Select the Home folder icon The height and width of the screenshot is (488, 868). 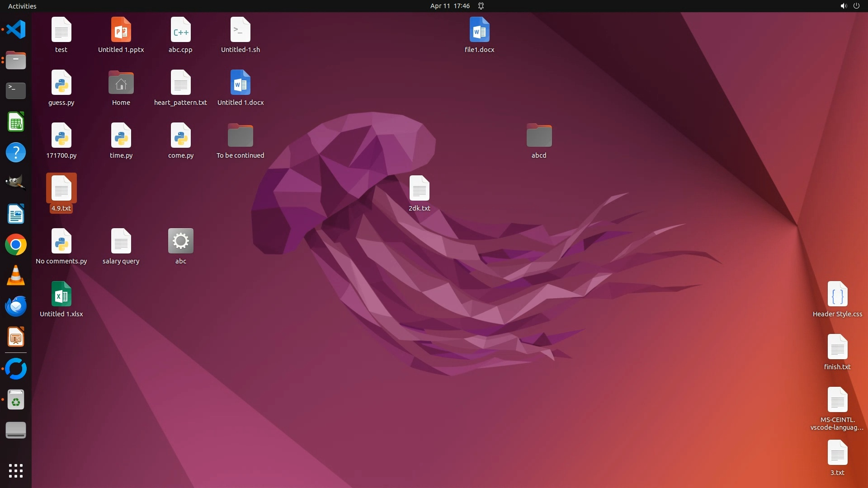tap(121, 83)
